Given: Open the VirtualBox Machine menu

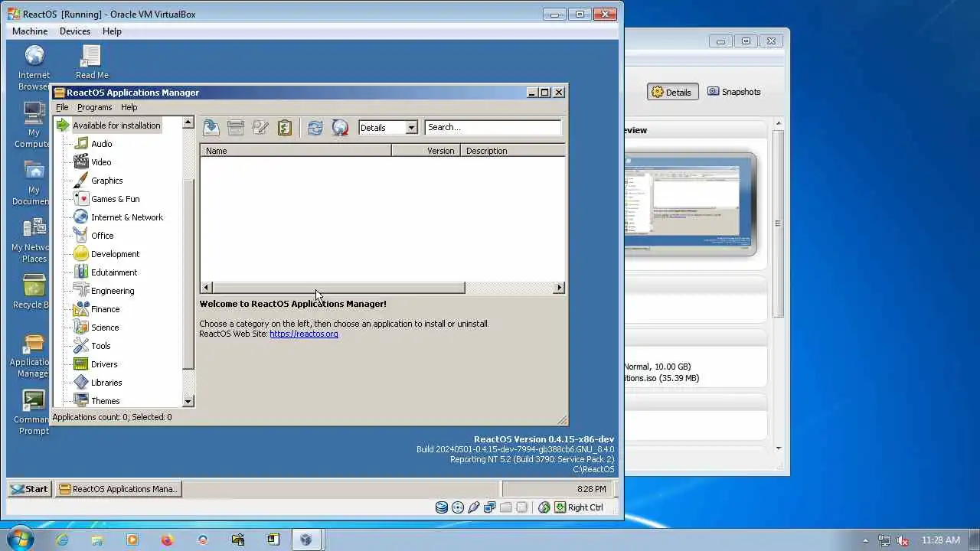Looking at the screenshot, I should click(30, 31).
